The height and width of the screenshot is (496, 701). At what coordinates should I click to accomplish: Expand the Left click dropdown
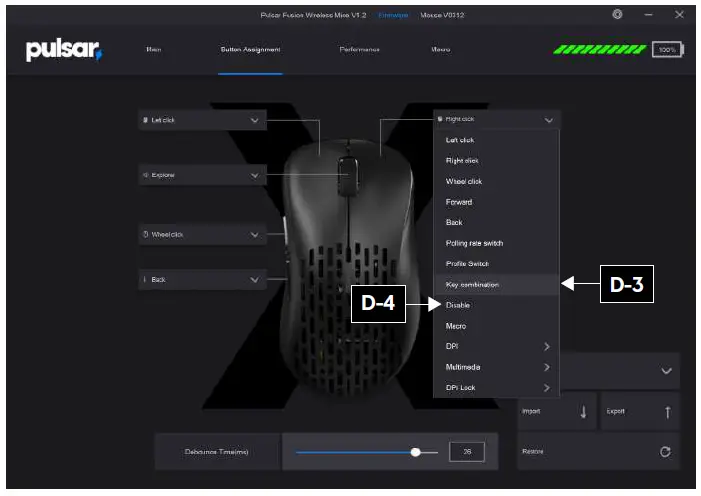pos(203,120)
